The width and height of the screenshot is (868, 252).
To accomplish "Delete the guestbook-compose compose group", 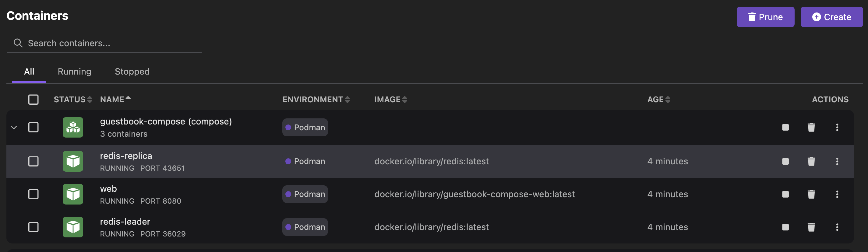I will pos(811,127).
